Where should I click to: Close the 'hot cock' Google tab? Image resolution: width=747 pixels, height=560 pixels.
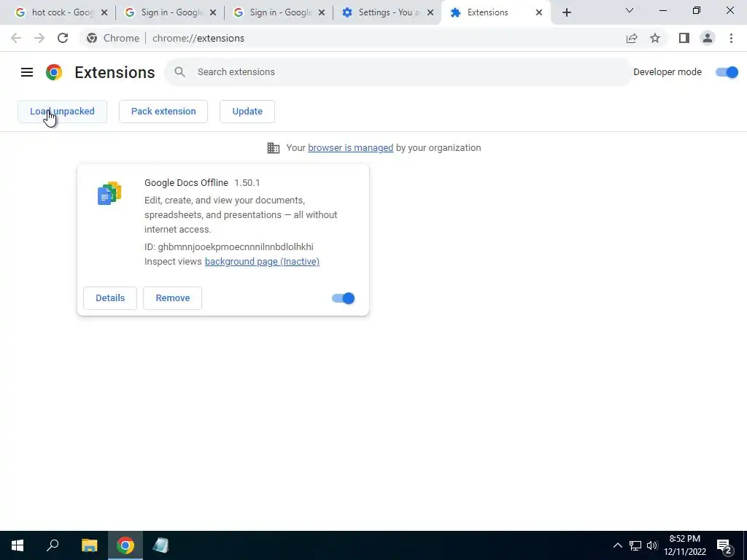click(x=104, y=12)
